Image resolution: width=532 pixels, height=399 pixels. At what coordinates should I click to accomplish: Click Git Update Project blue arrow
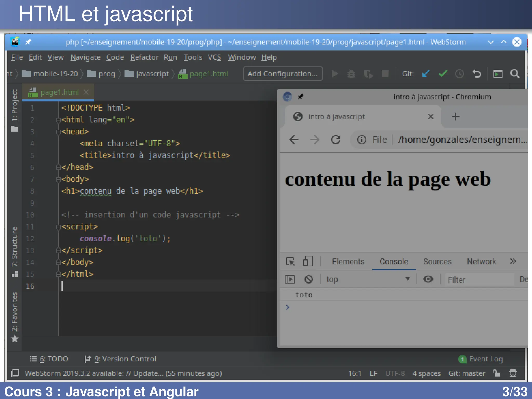tap(426, 74)
